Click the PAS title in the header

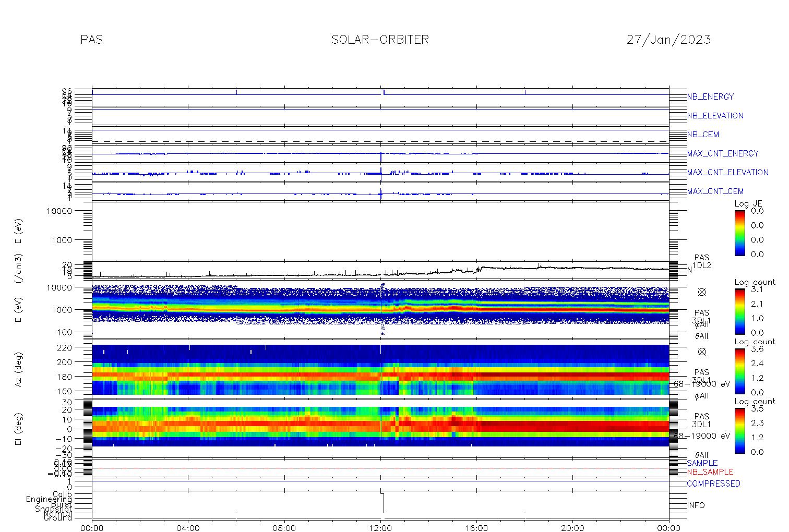tap(92, 40)
